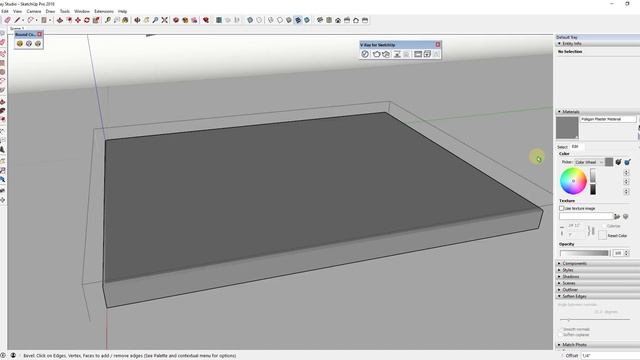Click the Offset measurement field
Screen dimensions: 640x360
(610, 356)
